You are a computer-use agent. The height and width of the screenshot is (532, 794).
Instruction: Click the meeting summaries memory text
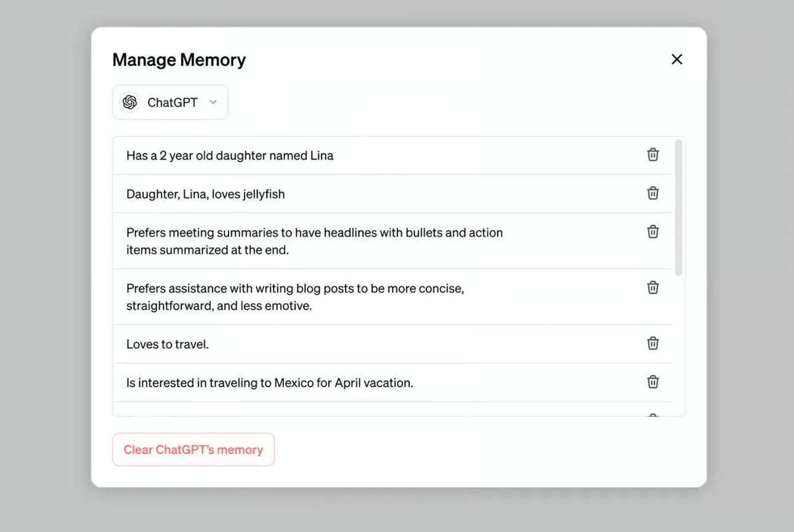pos(314,241)
